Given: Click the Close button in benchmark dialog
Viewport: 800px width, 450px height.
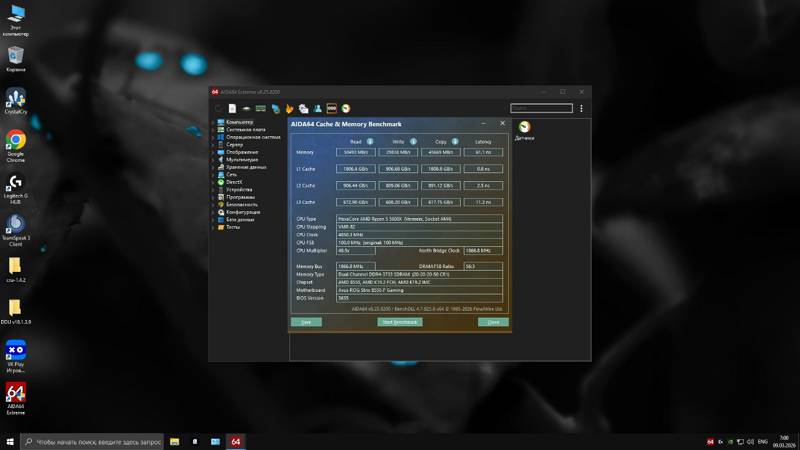Looking at the screenshot, I should [x=493, y=322].
